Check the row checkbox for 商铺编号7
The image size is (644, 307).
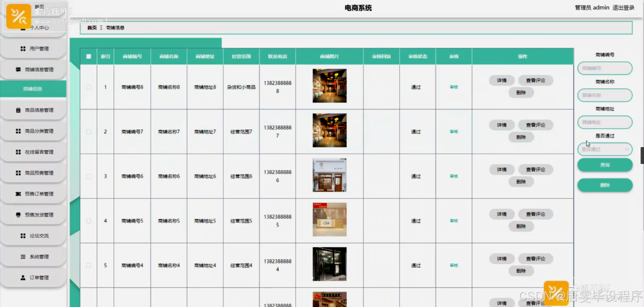tap(89, 132)
